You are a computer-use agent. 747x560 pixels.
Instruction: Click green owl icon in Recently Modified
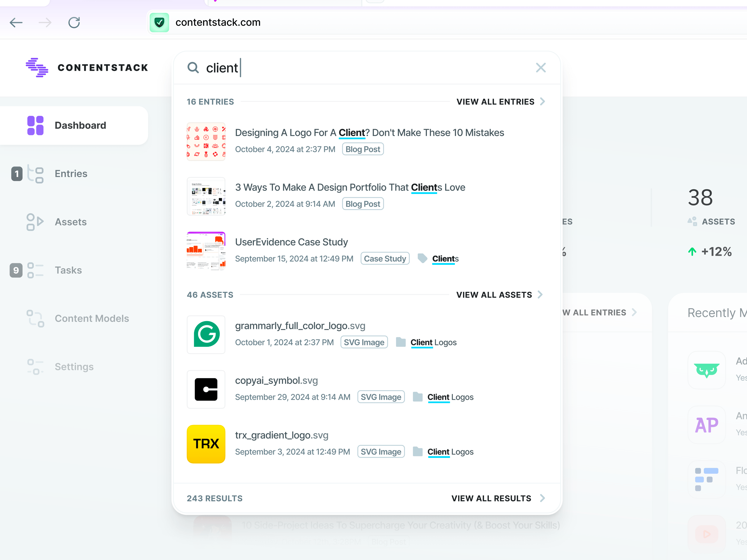click(706, 370)
